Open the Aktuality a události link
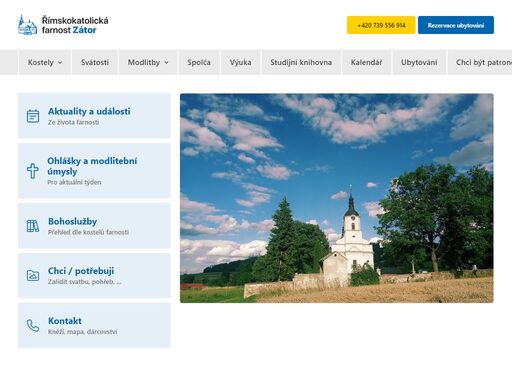 tap(89, 111)
